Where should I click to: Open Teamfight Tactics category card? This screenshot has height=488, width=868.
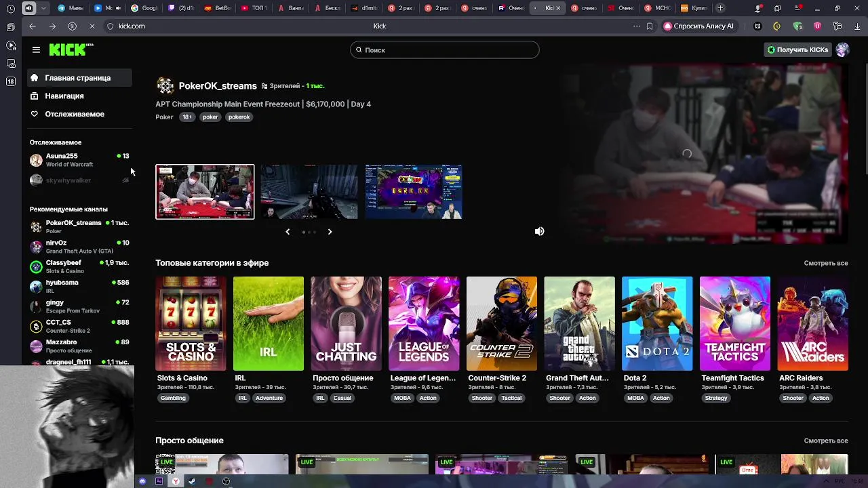coord(735,323)
